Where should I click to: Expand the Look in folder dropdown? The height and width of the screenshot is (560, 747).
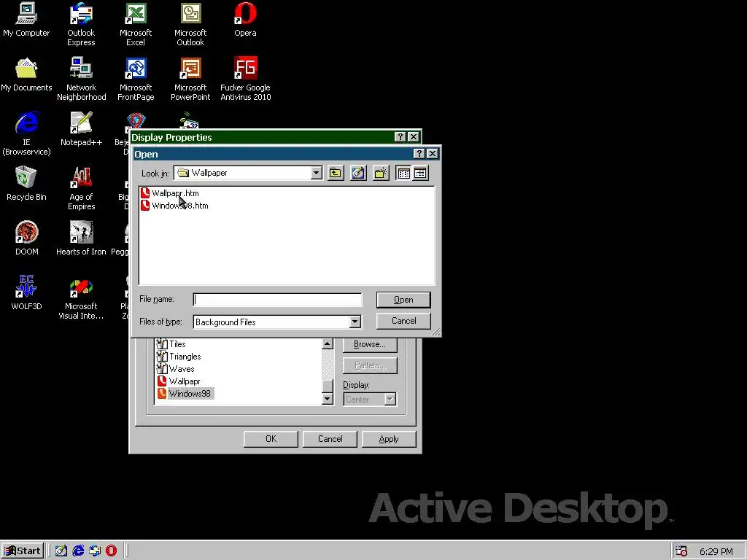click(317, 173)
